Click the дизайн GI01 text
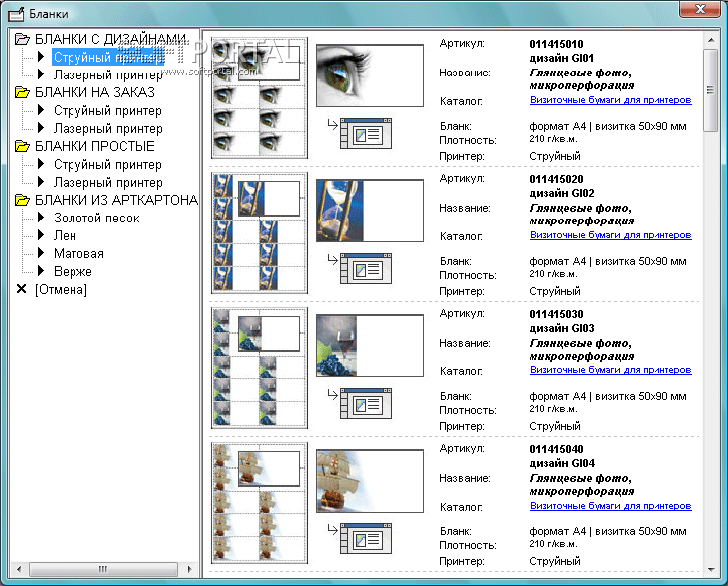The height and width of the screenshot is (586, 728). click(x=562, y=58)
